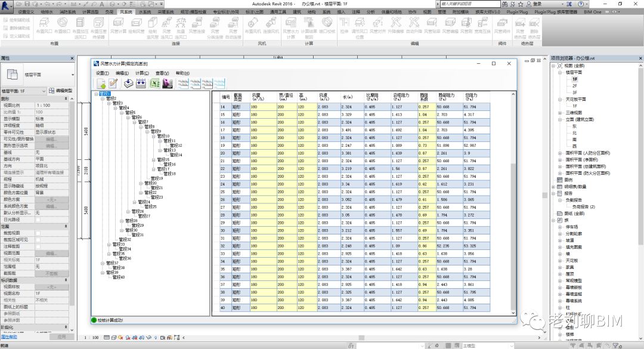Image resolution: width=644 pixels, height=349 pixels.
Task: Open the 编辑 menu in duct dialog
Action: [x=122, y=73]
